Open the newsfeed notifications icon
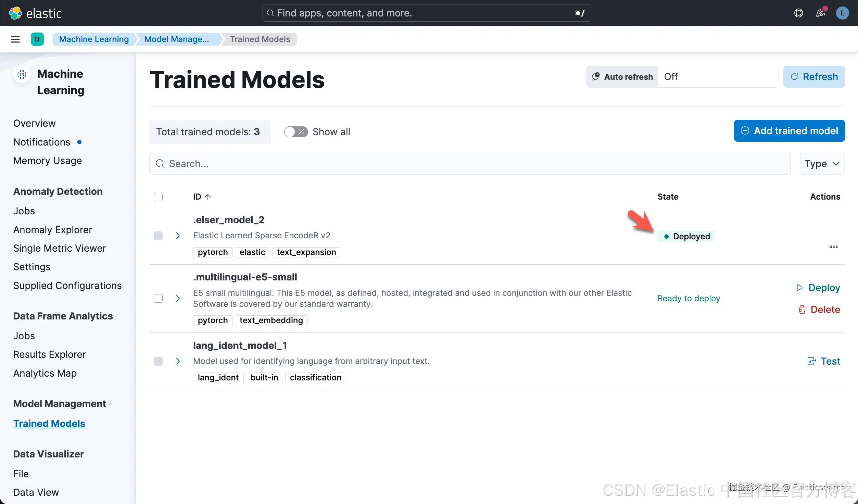 (820, 13)
